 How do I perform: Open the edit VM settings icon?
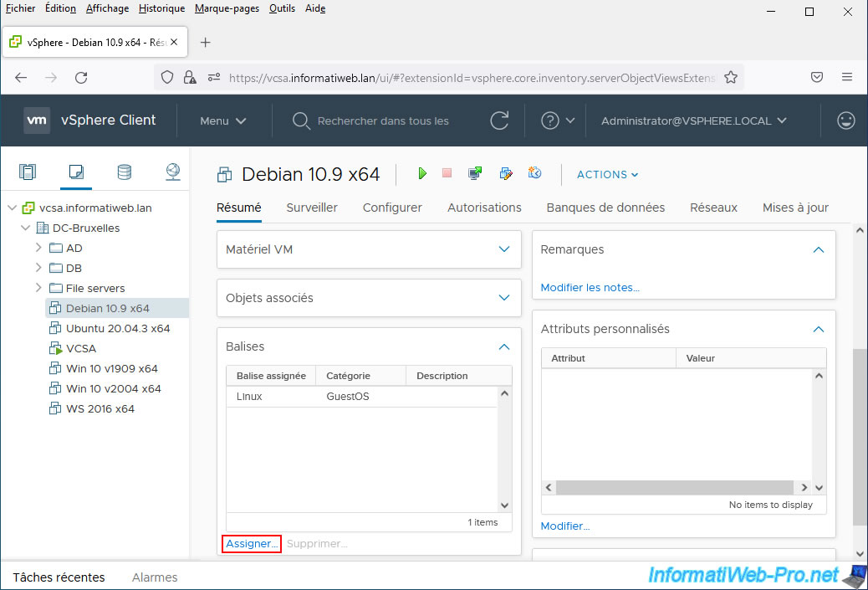505,173
